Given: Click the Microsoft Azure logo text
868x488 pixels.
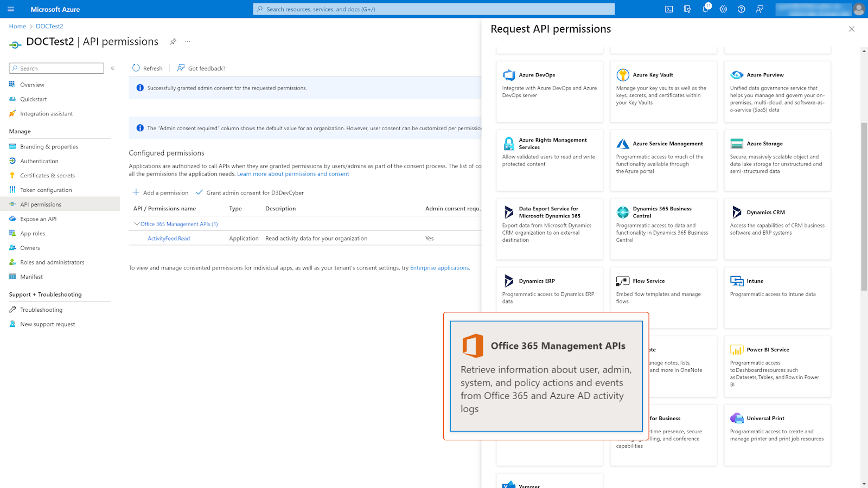Looking at the screenshot, I should pos(55,9).
